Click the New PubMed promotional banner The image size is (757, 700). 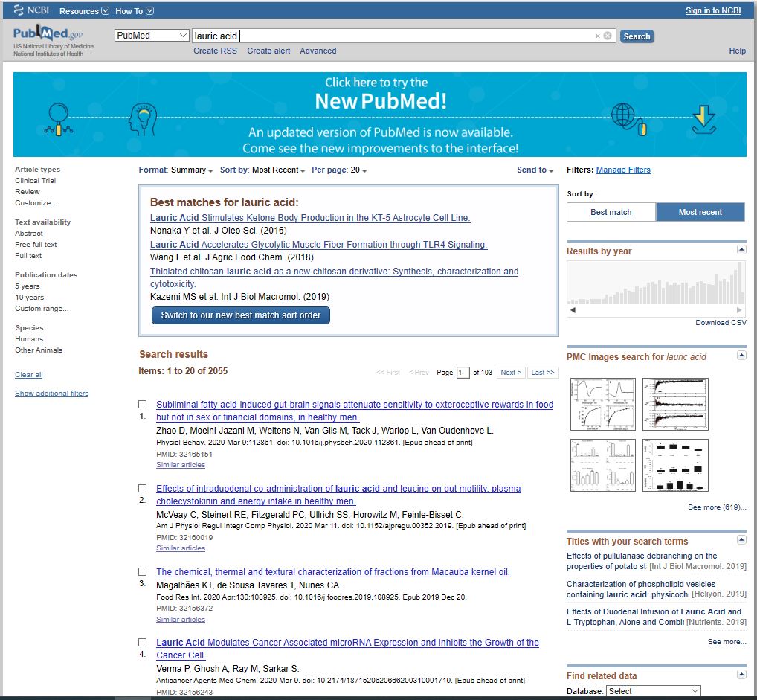pos(380,115)
